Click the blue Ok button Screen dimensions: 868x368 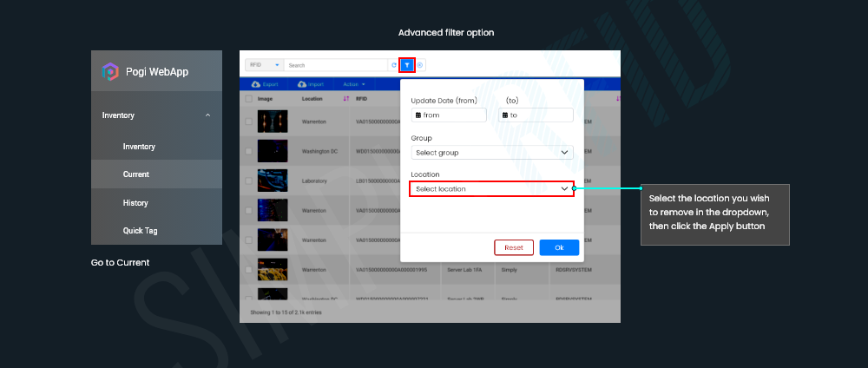click(x=559, y=247)
